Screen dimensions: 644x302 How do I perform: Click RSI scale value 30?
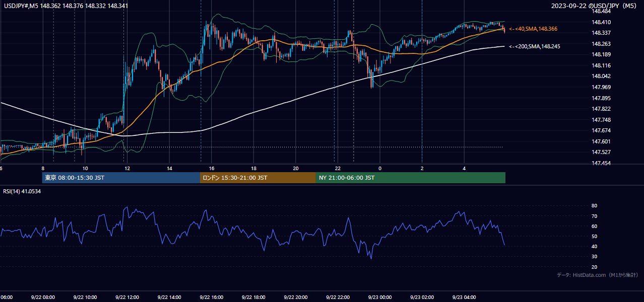coord(595,257)
